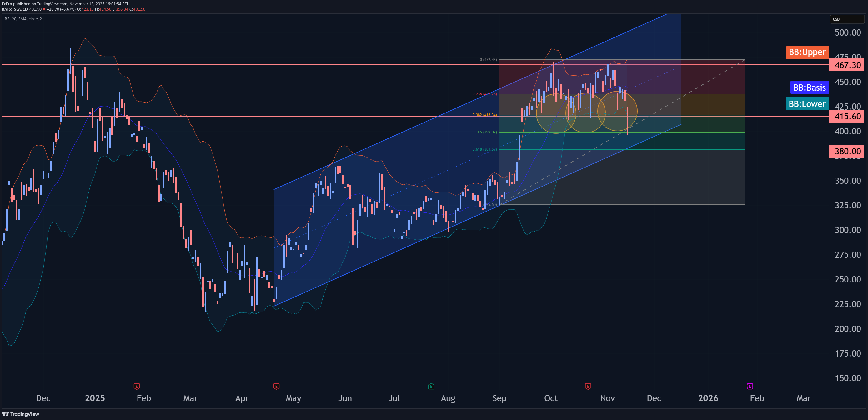Click the teal BB:Lower label tag

807,104
